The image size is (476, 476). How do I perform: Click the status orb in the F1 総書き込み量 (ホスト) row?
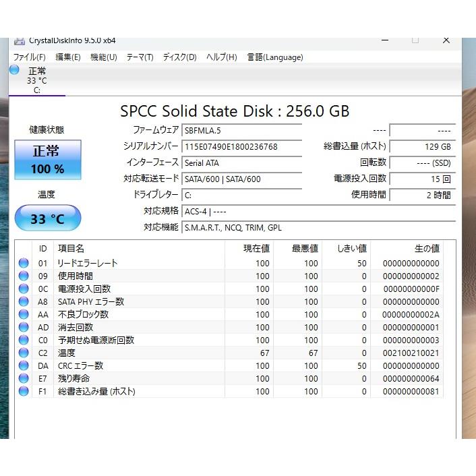click(x=24, y=391)
